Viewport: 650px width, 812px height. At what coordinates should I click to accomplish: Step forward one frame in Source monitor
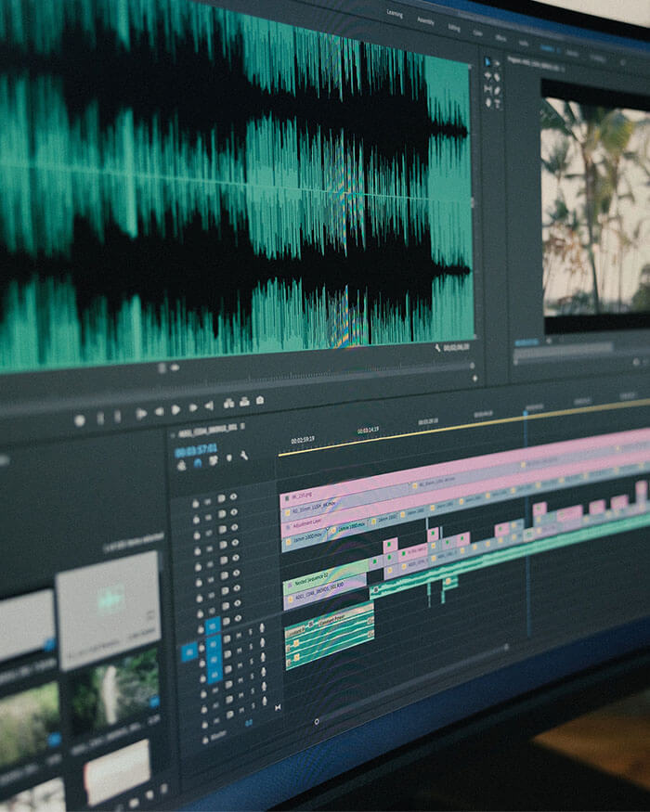pos(193,407)
